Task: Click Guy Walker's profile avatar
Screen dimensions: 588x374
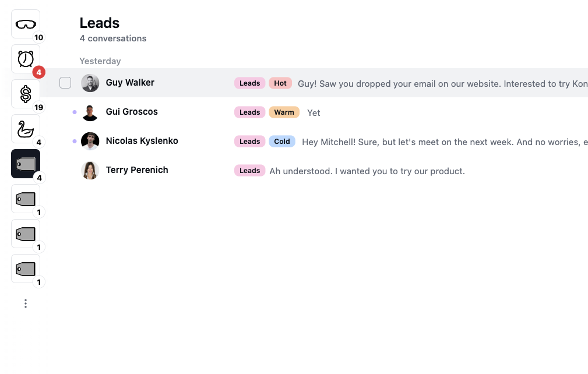Action: click(90, 83)
